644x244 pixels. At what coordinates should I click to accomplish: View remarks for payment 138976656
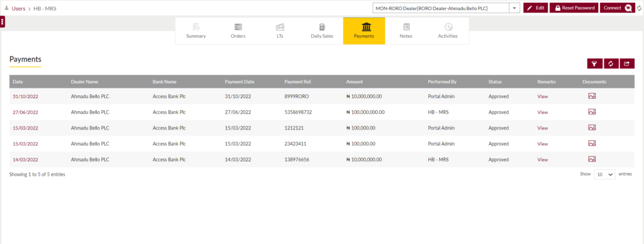tap(543, 159)
